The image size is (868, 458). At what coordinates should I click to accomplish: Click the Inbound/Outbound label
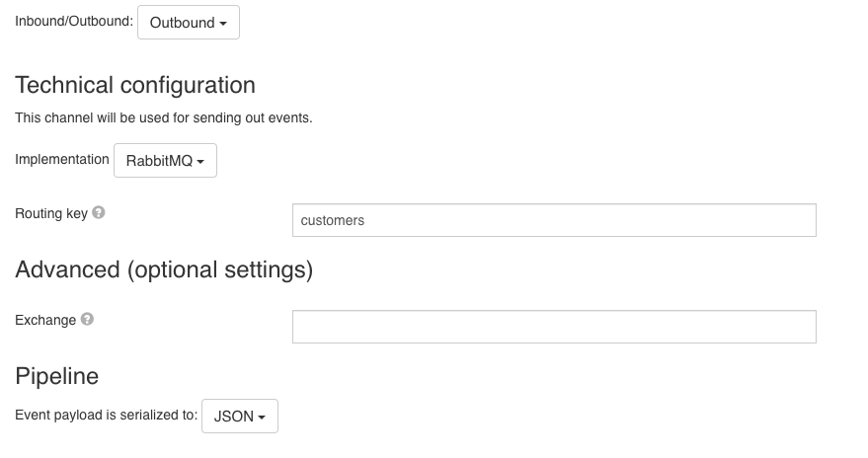(x=74, y=21)
